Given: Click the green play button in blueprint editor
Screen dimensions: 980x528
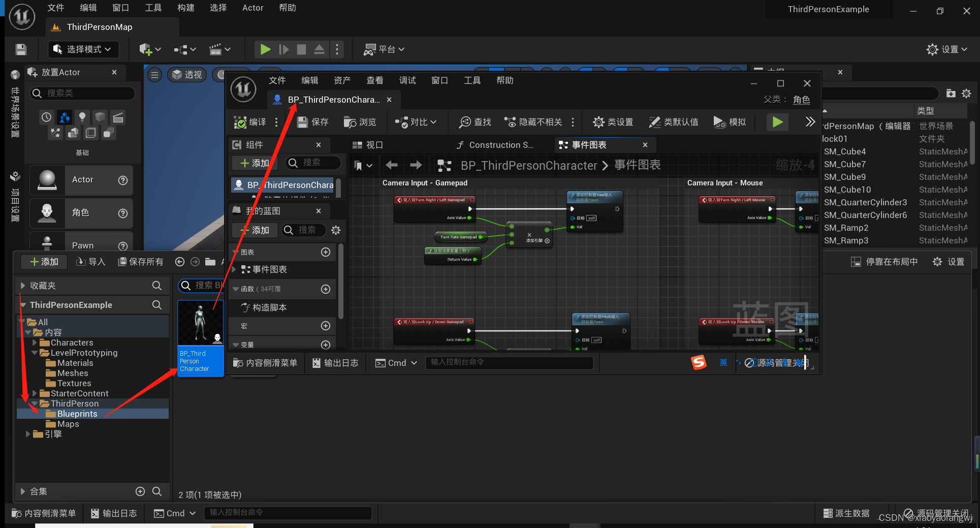Looking at the screenshot, I should (777, 122).
